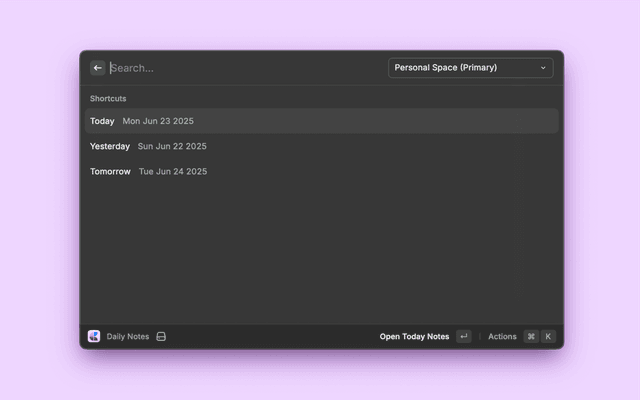Click the Daily Notes label

pos(128,337)
